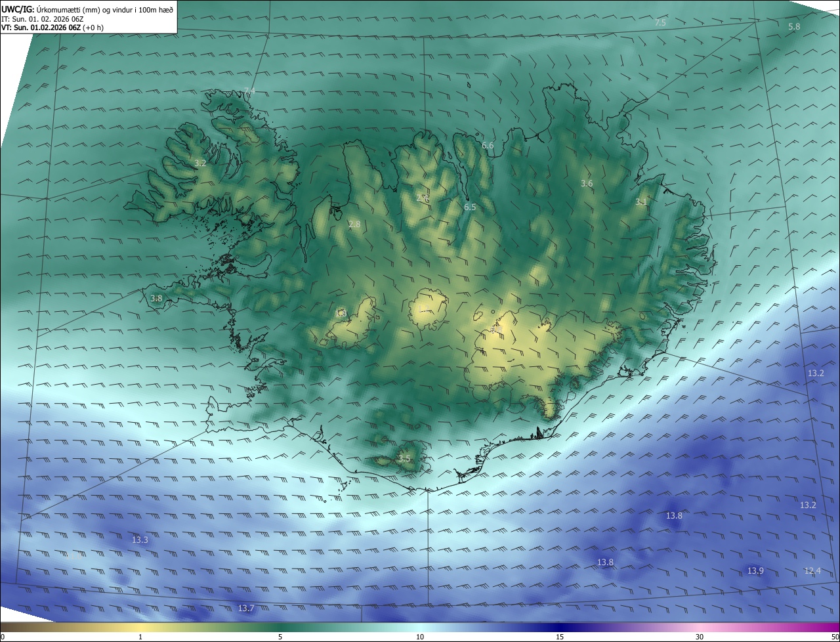Click the VT: Sun. 01.02.2026 06Z (+0 h) line
The width and height of the screenshot is (840, 642).
52,28
